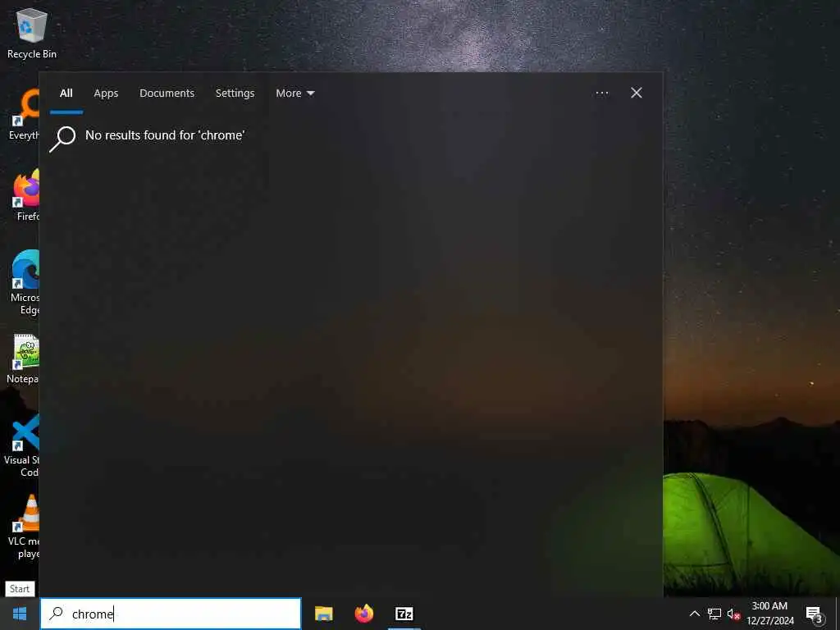
Task: Switch to the All search tab
Action: 66,94
